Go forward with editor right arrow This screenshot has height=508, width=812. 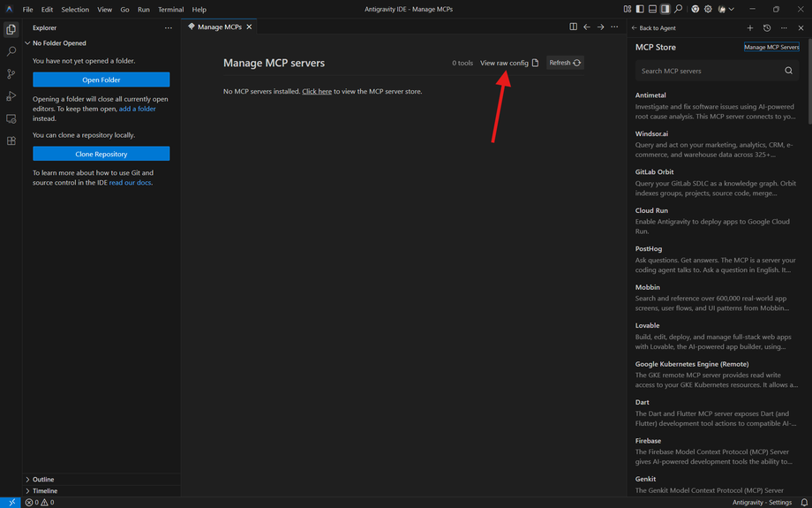click(601, 27)
